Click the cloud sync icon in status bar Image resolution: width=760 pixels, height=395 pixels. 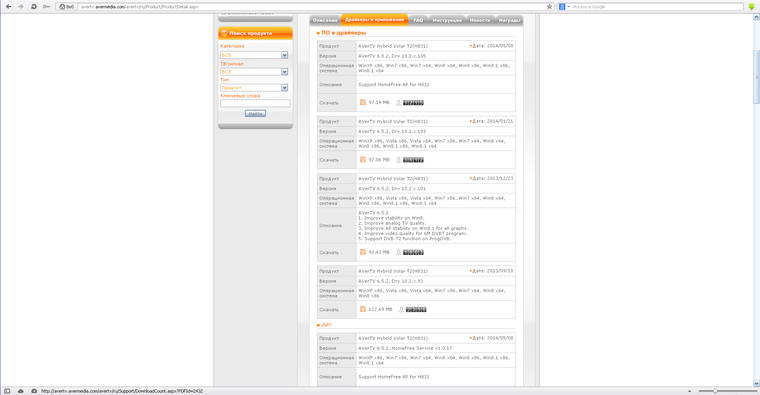point(20,391)
